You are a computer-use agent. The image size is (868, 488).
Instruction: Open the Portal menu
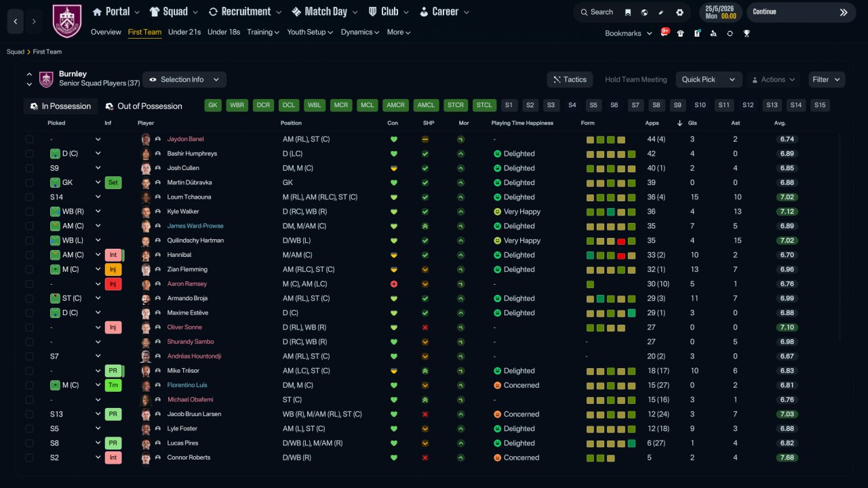(x=116, y=12)
